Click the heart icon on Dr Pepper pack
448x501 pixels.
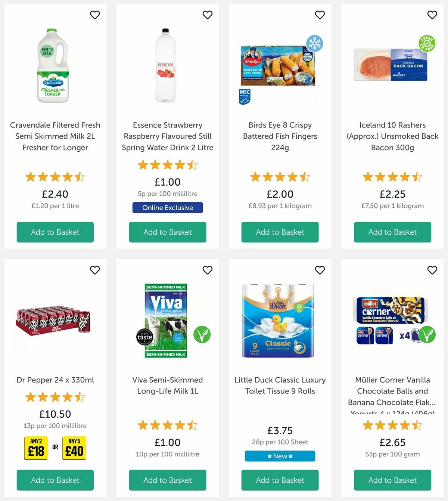coord(94,270)
